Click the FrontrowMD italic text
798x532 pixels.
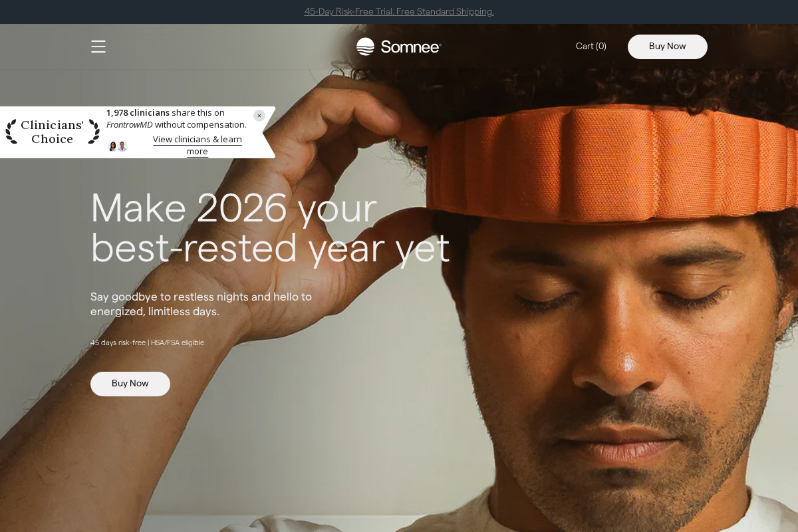[x=130, y=125]
